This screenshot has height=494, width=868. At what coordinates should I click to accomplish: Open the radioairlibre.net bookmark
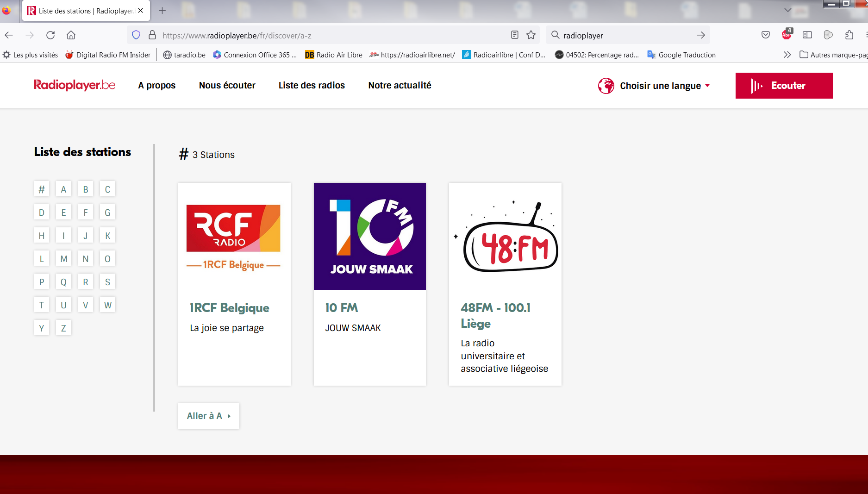(x=412, y=55)
